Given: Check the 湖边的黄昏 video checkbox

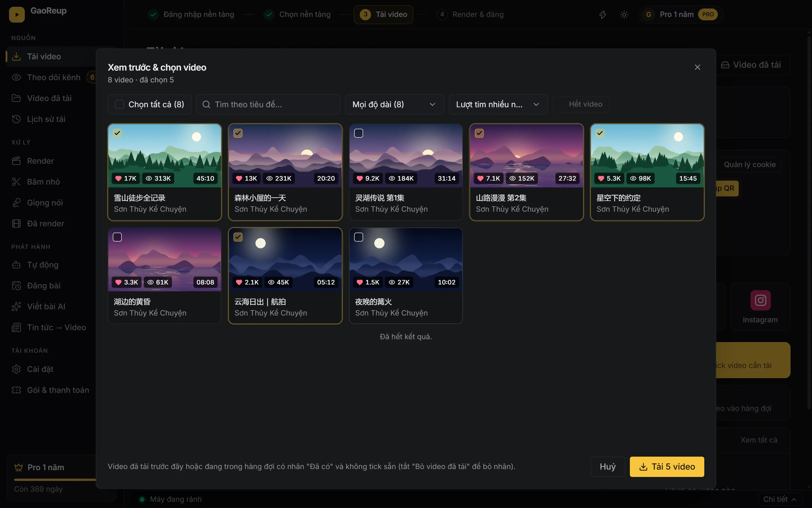Looking at the screenshot, I should click(117, 237).
